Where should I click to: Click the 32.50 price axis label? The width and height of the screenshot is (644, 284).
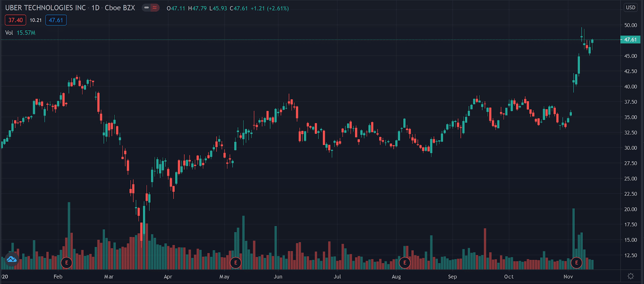coord(630,133)
